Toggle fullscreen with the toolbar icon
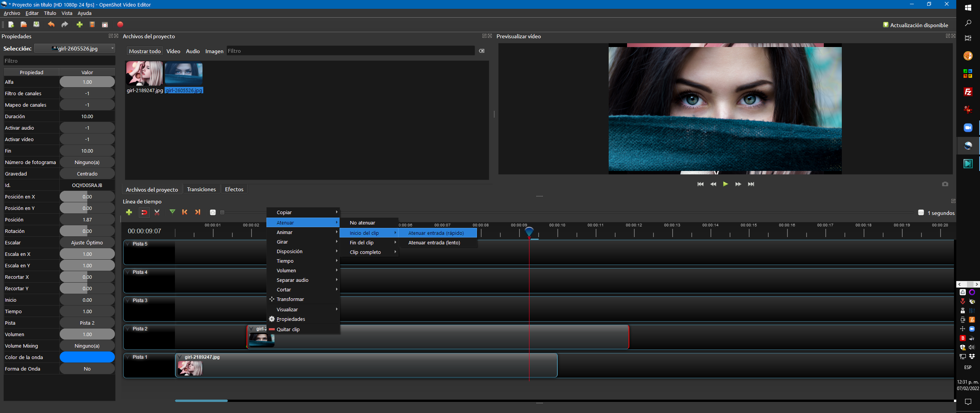The image size is (980, 413). tap(105, 24)
